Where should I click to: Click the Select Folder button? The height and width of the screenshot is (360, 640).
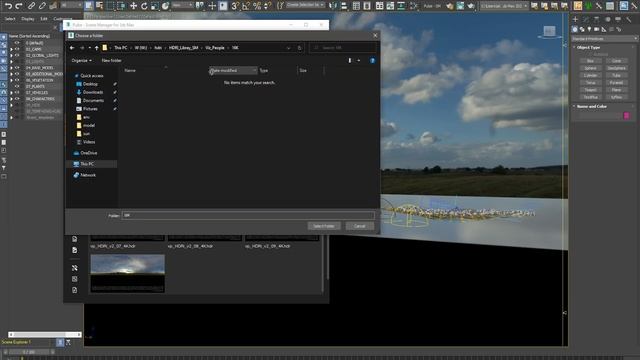click(324, 226)
